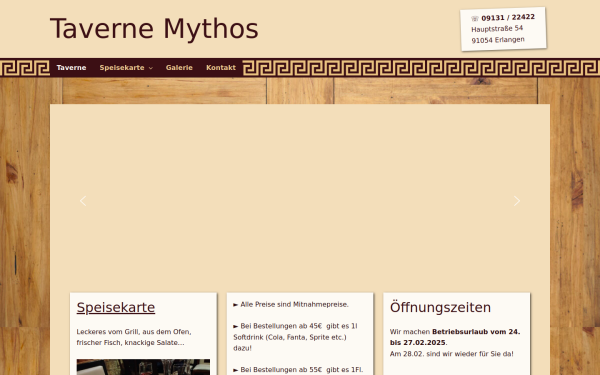Click 'Alle Preise sind Mitnahmepreise' line
Screen dimensions: 600x375
click(291, 305)
